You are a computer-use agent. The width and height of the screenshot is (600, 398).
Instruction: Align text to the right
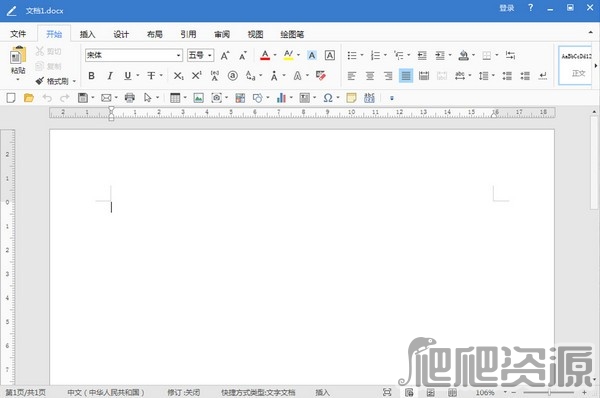click(x=388, y=76)
